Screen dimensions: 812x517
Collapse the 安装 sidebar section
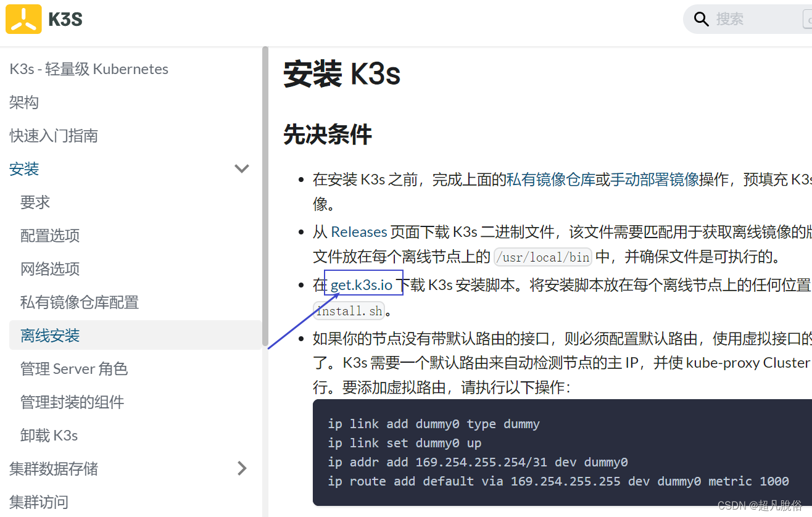coord(241,168)
